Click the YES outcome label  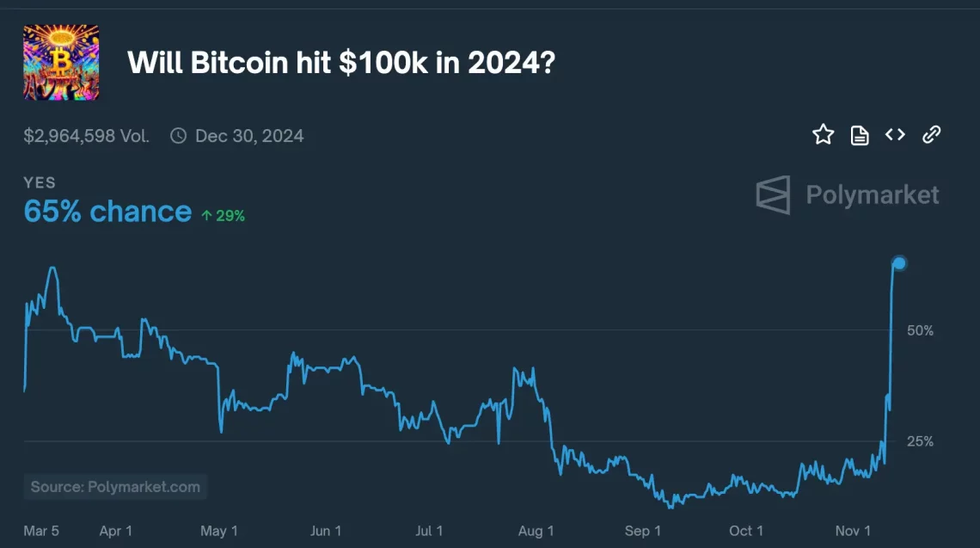(40, 182)
